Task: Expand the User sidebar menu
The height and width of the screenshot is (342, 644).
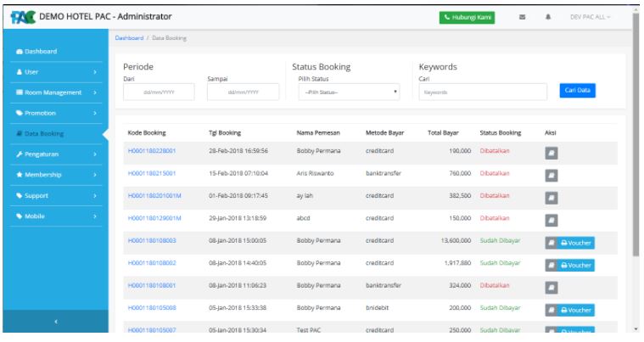Action: [x=56, y=72]
